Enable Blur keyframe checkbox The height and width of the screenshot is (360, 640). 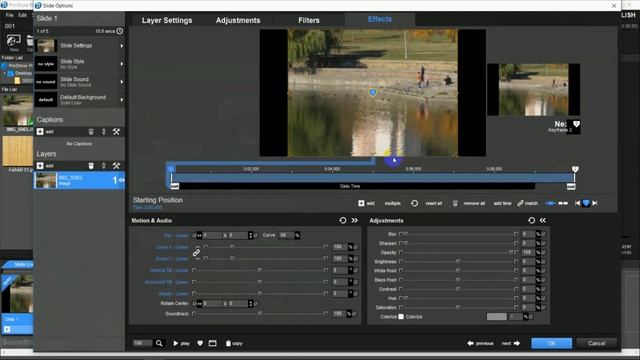(401, 234)
